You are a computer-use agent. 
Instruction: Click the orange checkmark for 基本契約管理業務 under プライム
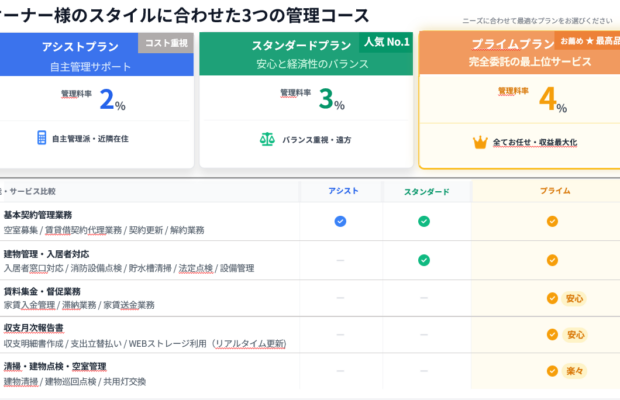click(552, 221)
